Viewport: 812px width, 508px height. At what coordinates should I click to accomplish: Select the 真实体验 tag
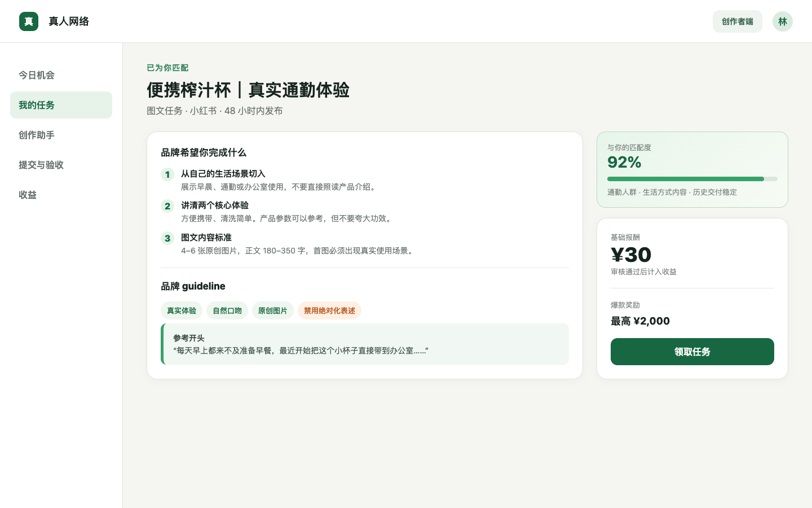[182, 310]
